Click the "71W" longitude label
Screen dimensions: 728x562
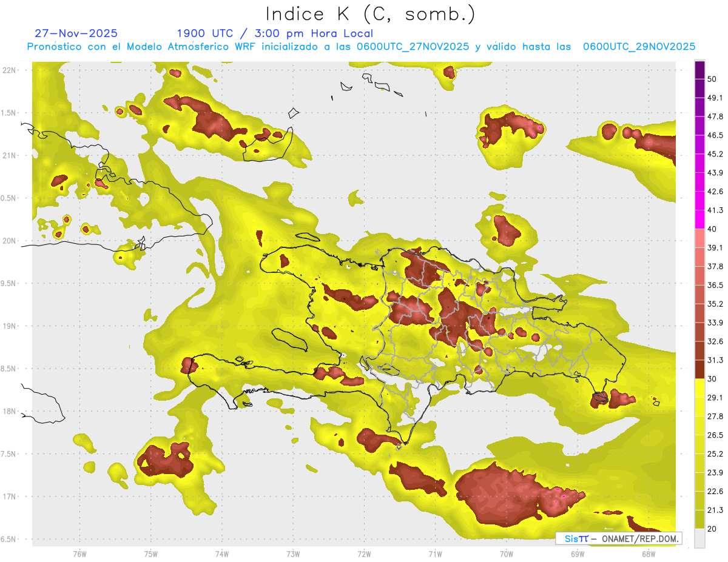pos(435,554)
